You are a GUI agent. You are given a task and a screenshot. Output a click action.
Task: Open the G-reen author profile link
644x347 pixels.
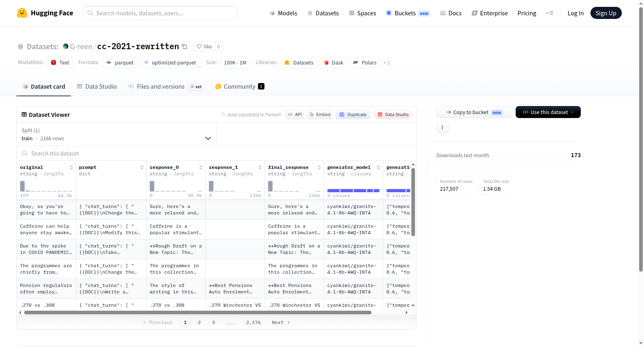click(x=81, y=46)
